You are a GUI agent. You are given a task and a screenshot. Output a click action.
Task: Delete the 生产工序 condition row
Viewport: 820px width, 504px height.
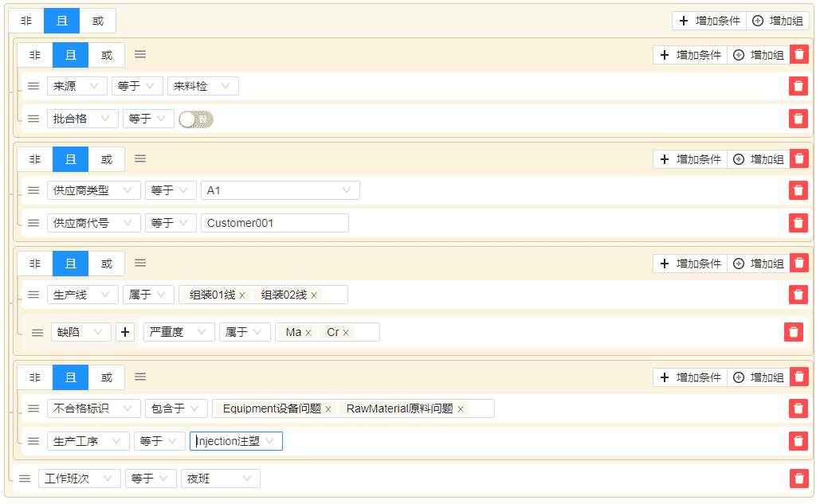798,441
